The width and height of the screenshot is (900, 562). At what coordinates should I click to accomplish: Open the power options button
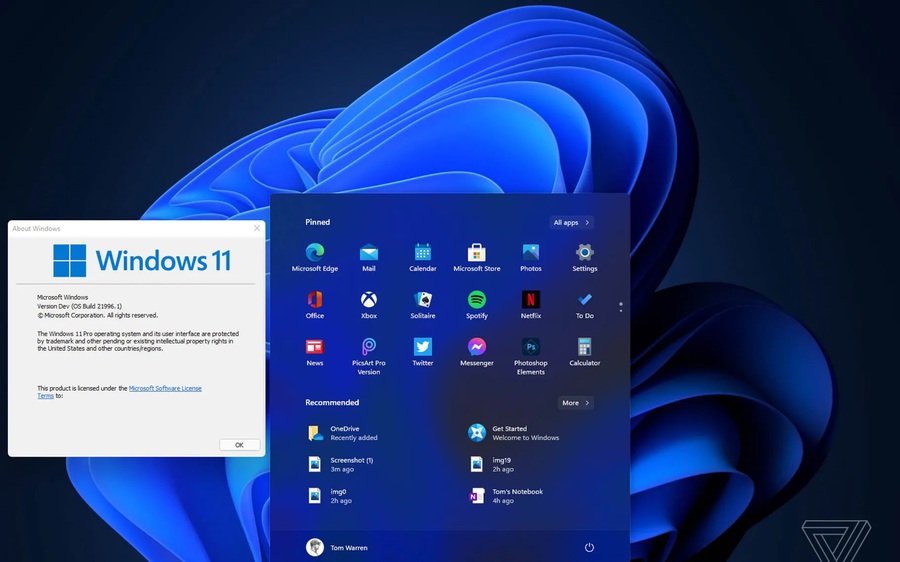(x=589, y=547)
